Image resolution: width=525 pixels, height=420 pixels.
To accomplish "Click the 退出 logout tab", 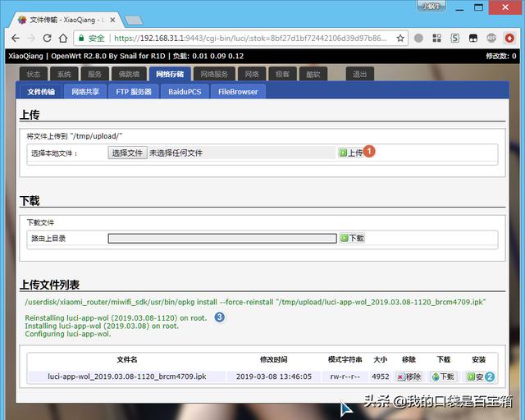I will click(x=359, y=74).
